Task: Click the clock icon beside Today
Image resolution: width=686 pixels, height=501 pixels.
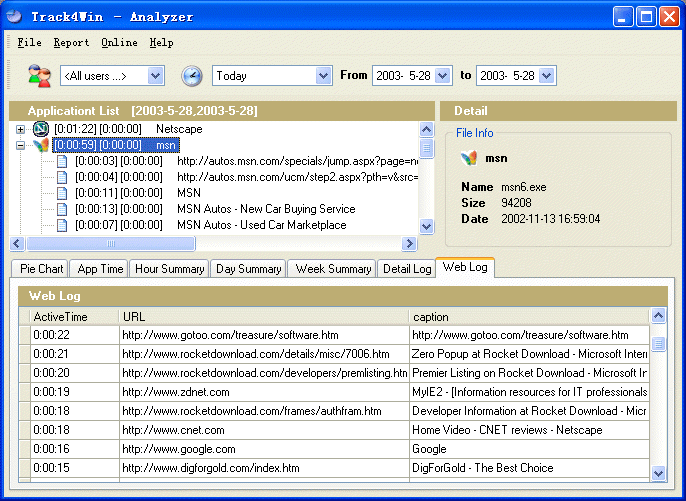Action: click(x=192, y=76)
